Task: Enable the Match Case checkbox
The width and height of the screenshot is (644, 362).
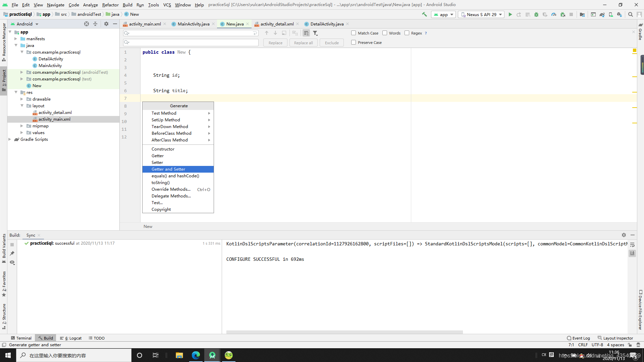Action: tap(354, 33)
